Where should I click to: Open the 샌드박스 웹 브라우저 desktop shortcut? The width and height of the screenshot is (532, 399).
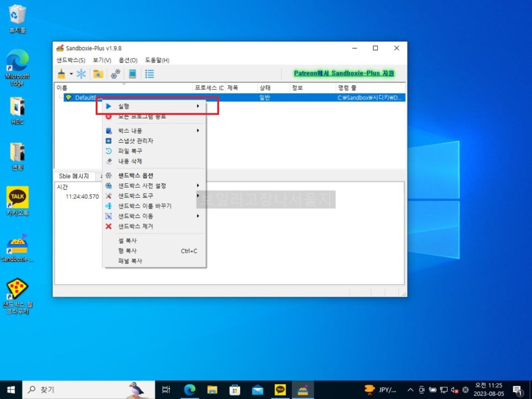(x=17, y=296)
